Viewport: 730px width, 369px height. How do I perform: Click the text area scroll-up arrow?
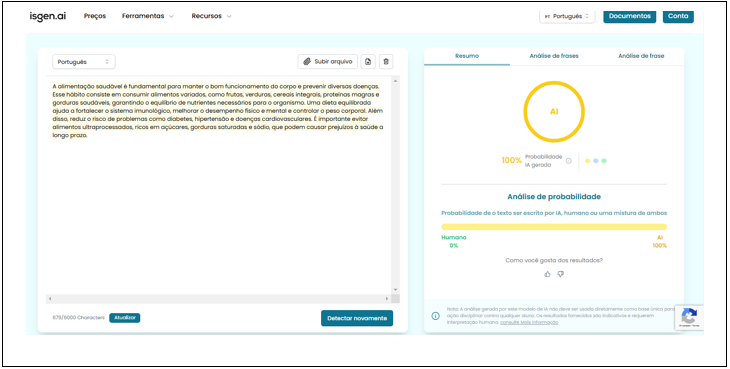[396, 81]
